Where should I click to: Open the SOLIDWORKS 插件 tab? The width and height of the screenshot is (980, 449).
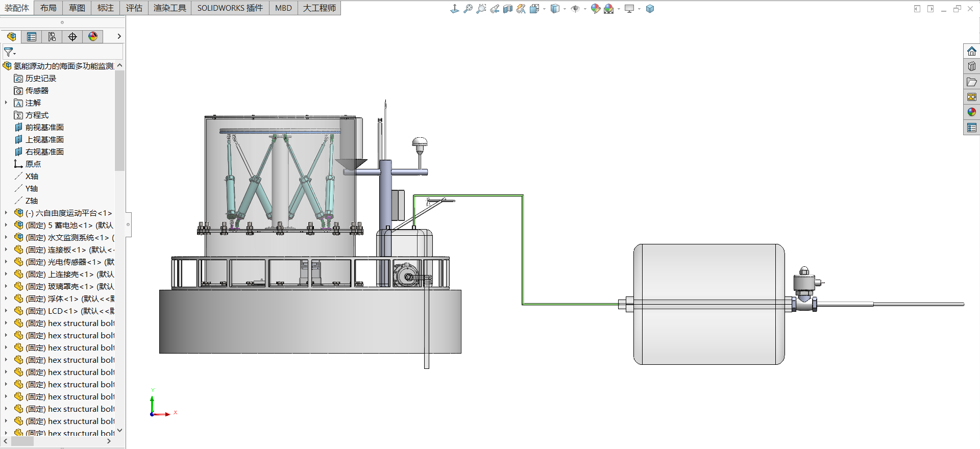[230, 8]
